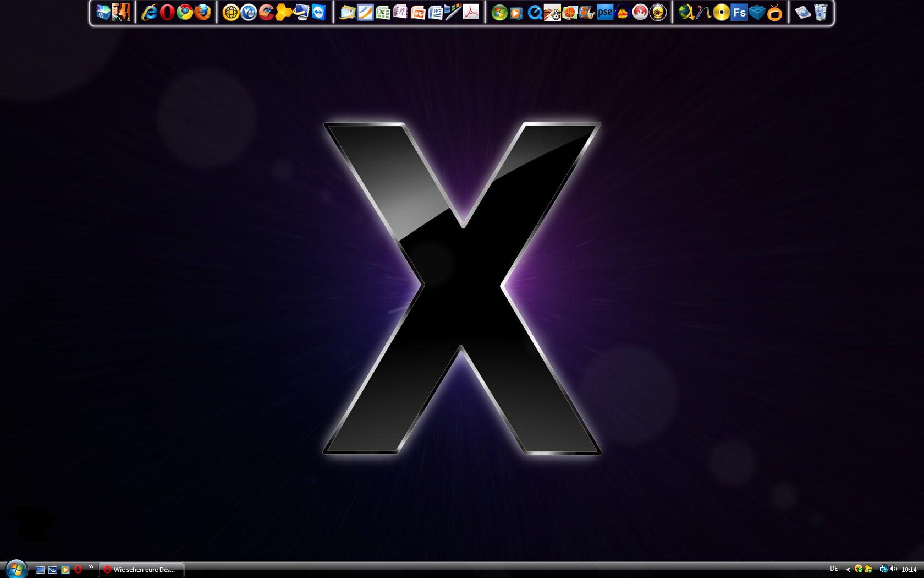Launch the blue Lego brick icon
Viewport: 924px width, 578px height.
757,12
